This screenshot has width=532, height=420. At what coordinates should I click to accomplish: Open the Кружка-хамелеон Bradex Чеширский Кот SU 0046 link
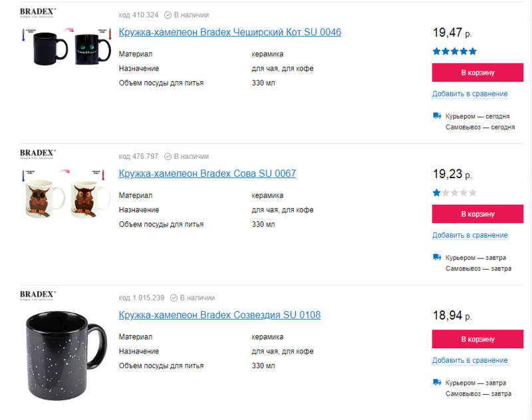click(x=229, y=32)
